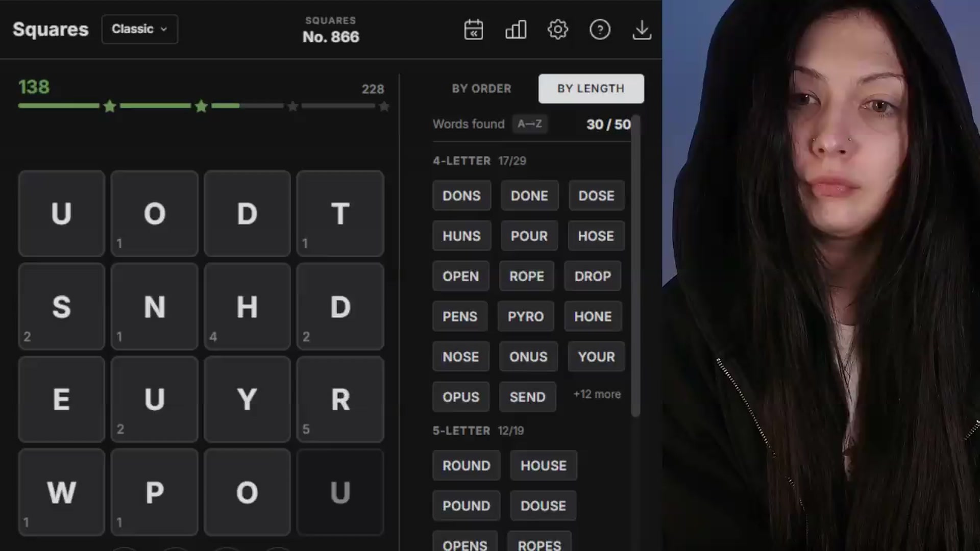This screenshot has height=551, width=980.
Task: Select the S tile on the grid
Action: click(x=62, y=306)
